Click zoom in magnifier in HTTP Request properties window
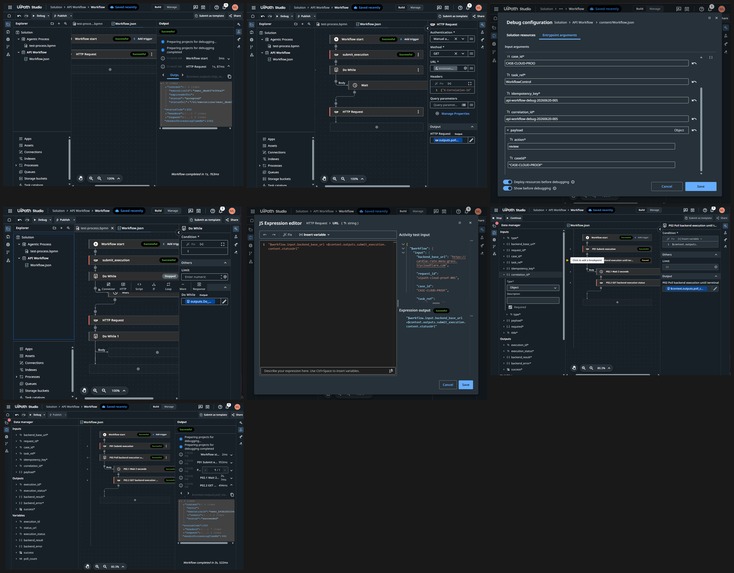Image resolution: width=734 pixels, height=573 pixels. point(335,179)
